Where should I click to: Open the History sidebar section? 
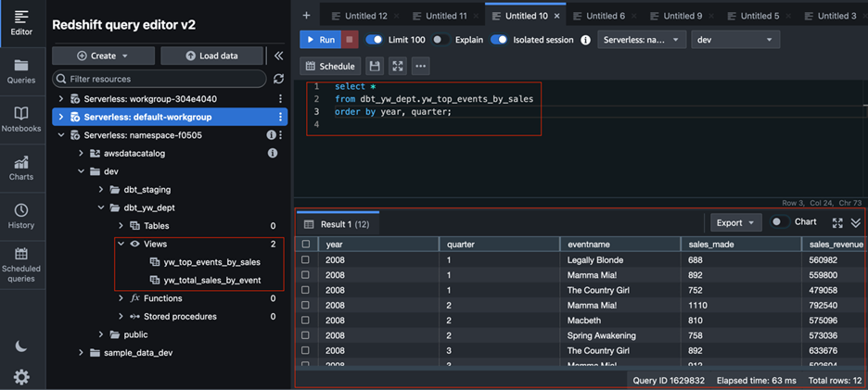tap(22, 216)
